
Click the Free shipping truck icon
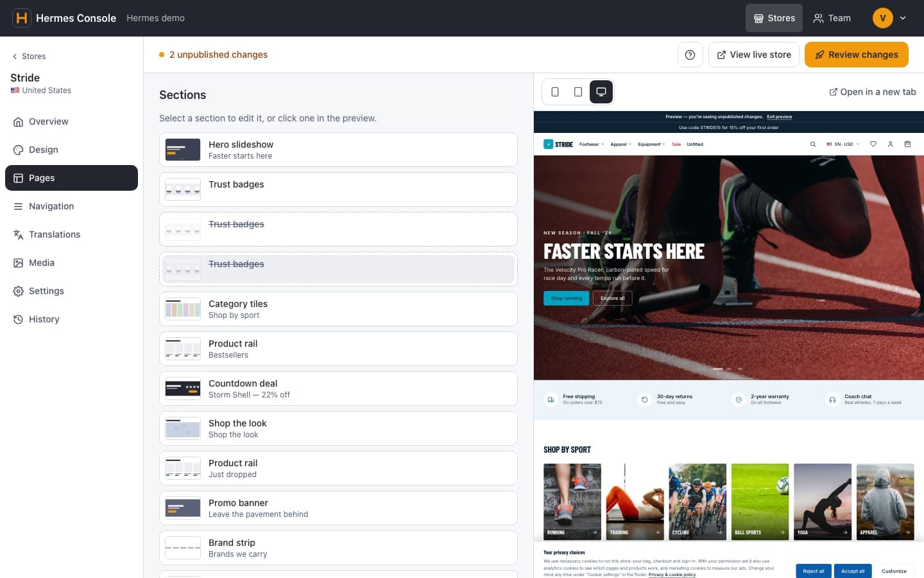551,399
